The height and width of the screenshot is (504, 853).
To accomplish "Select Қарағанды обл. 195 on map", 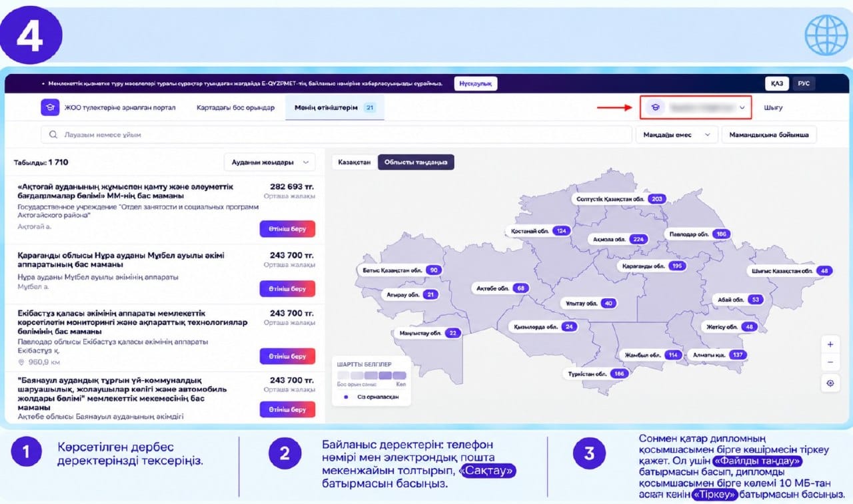I will pyautogui.click(x=653, y=266).
